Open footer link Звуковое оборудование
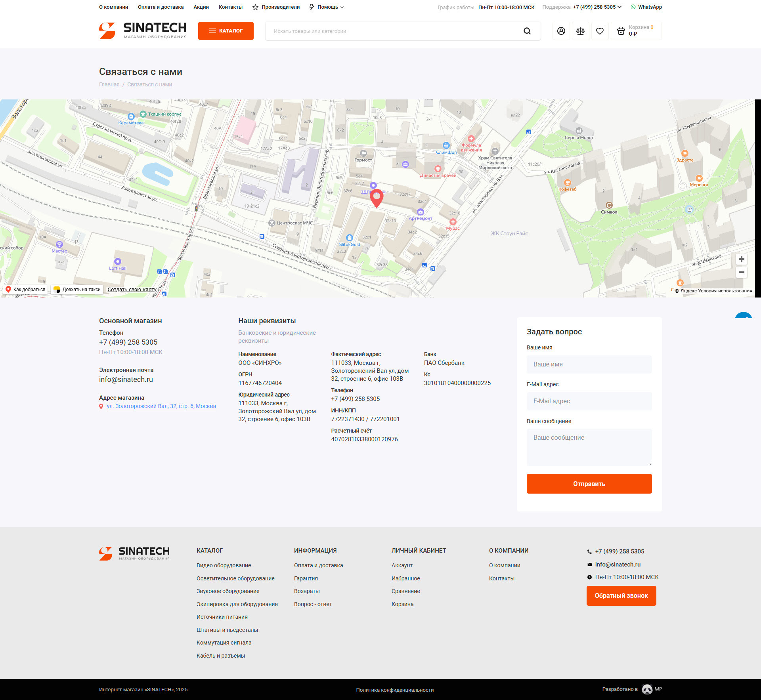This screenshot has width=761, height=700. coord(228,591)
